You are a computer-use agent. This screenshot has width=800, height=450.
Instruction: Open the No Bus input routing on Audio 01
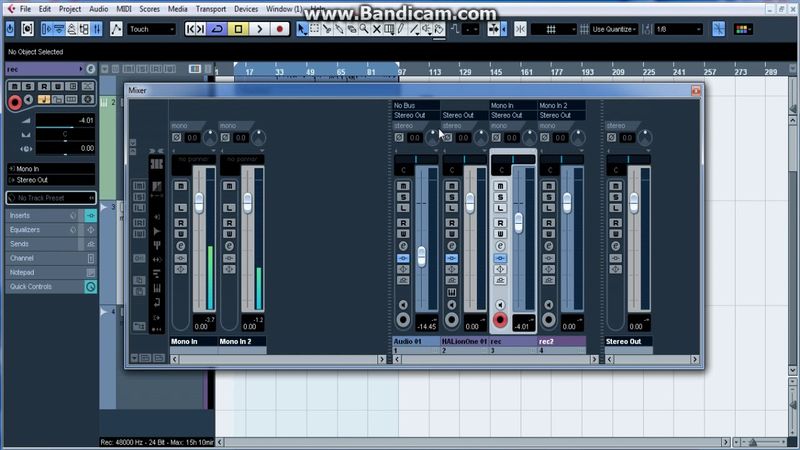pos(415,106)
